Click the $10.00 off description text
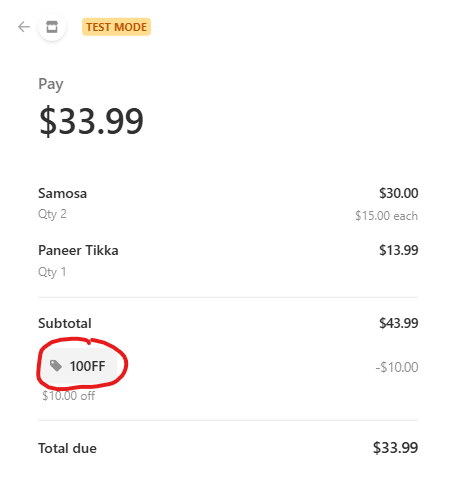Screen dimensions: 450x489 (69, 396)
